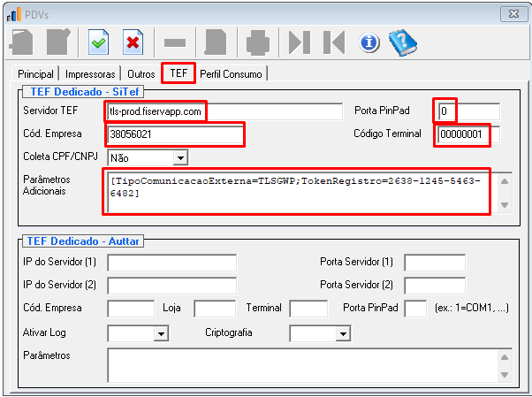Viewport: 532px width, 397px height.
Task: Go to the previous record icon
Action: [x=334, y=42]
